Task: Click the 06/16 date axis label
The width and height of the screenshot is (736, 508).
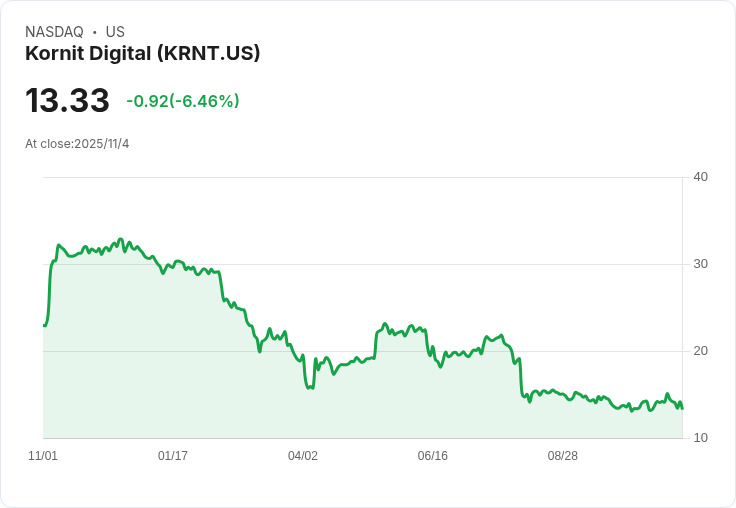Action: click(432, 455)
